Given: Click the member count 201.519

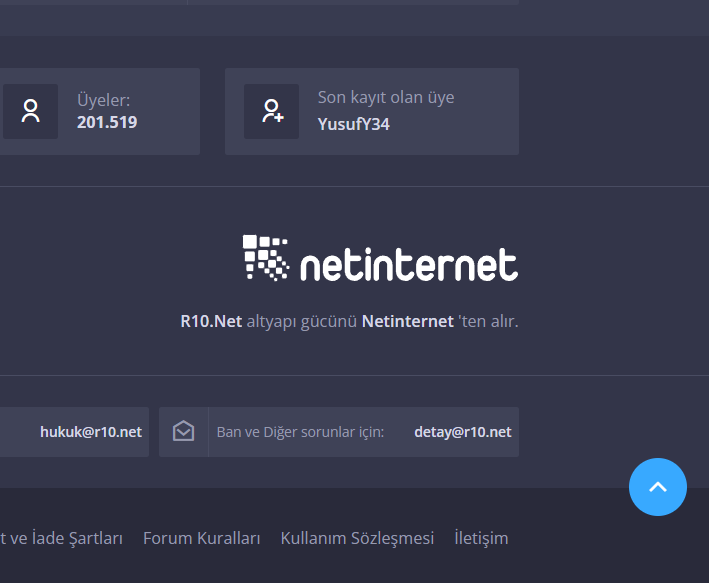Looking at the screenshot, I should coord(107,122).
